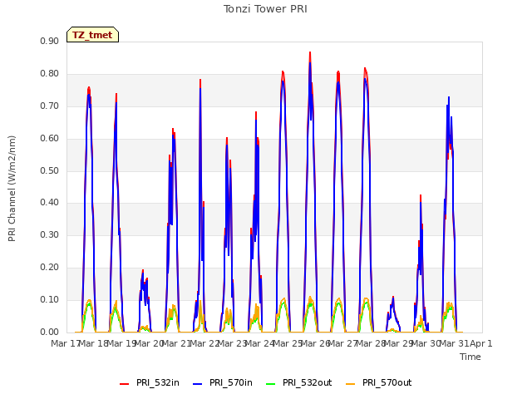
Task: Click the Apr 1 x-axis tick label
Action: 481,343
